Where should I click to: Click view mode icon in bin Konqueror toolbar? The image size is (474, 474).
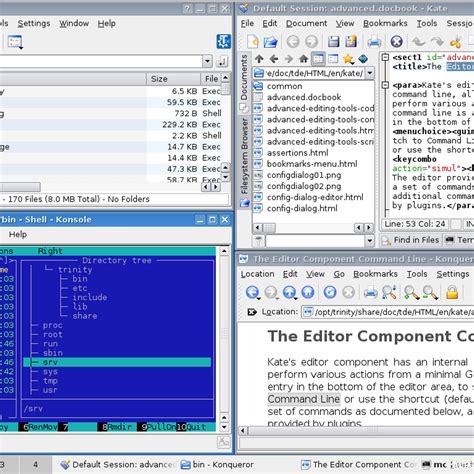(x=15, y=42)
